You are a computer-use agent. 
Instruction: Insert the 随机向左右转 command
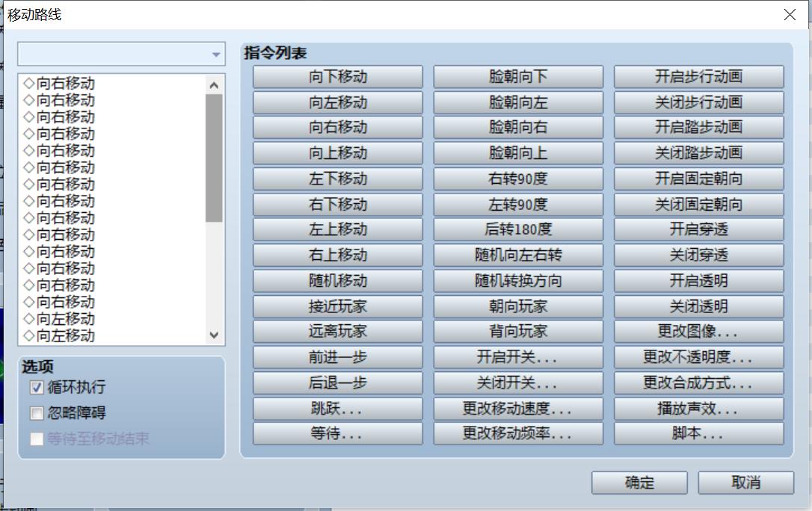pyautogui.click(x=518, y=255)
